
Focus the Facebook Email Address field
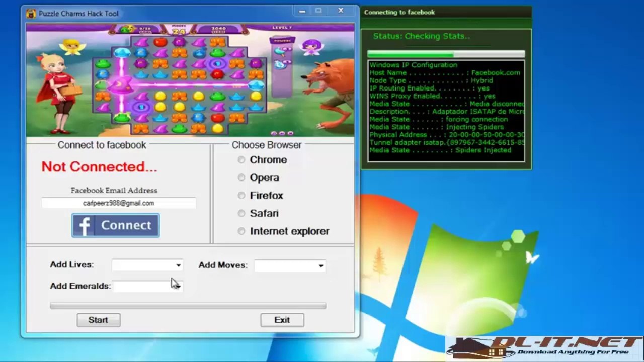pos(119,203)
